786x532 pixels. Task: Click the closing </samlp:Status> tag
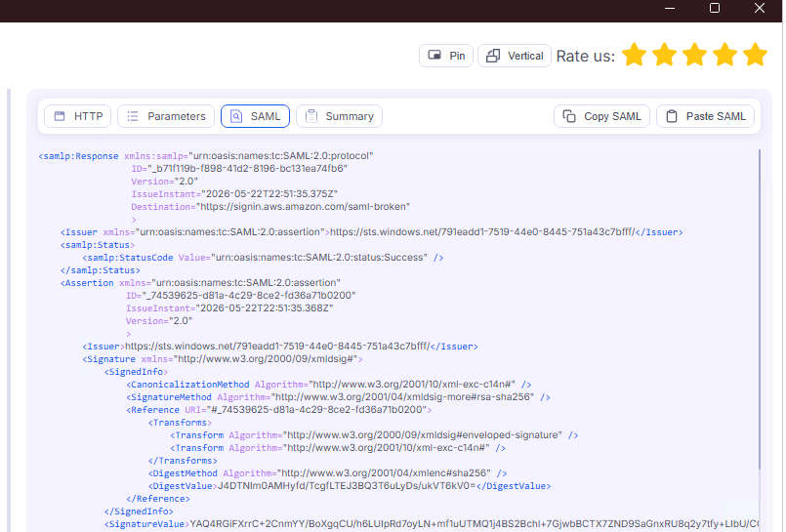point(101,270)
